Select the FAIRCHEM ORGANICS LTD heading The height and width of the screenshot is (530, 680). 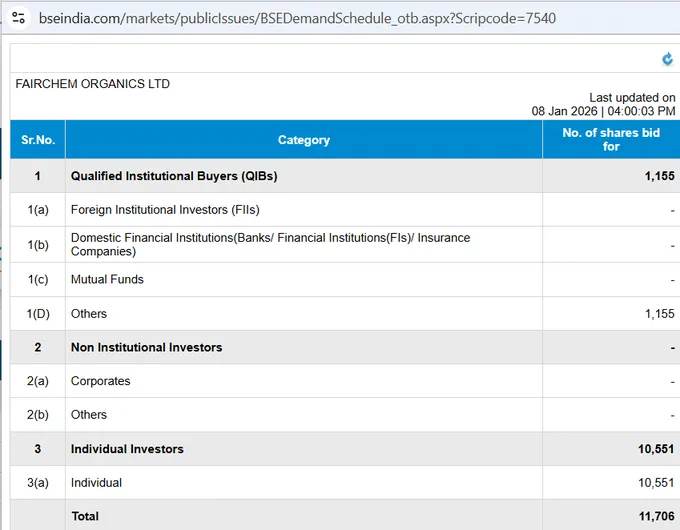[x=92, y=84]
